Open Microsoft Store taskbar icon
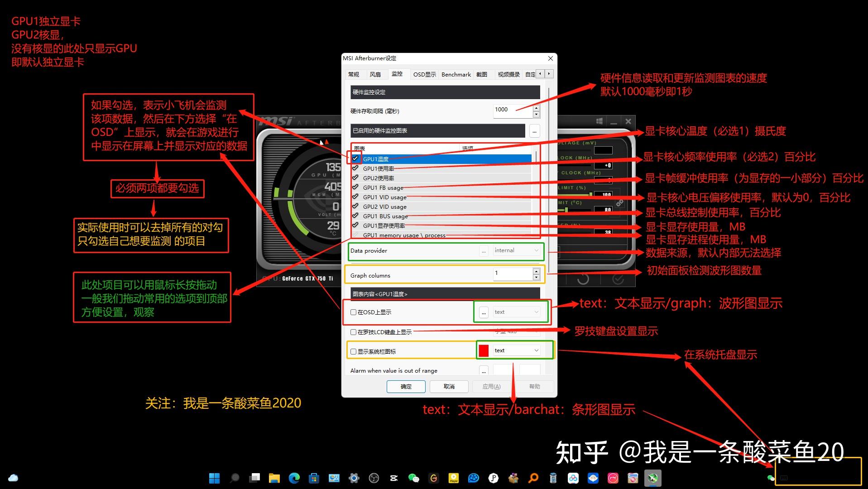The image size is (868, 489). point(314,478)
